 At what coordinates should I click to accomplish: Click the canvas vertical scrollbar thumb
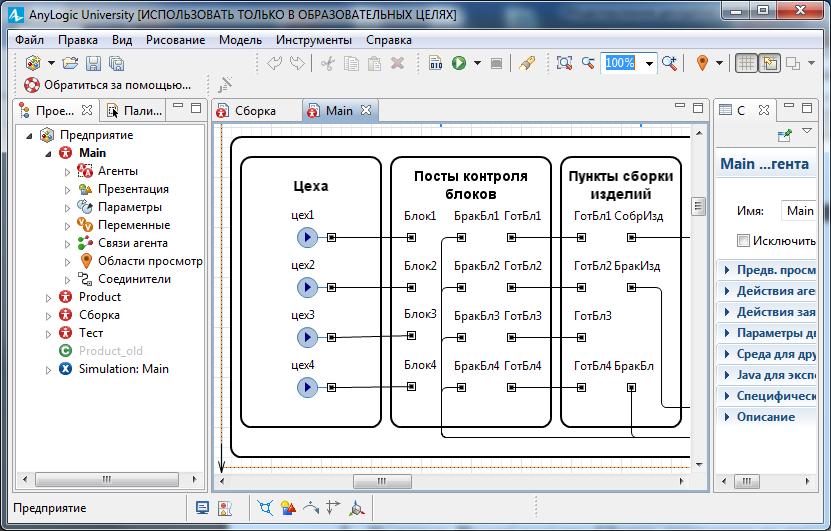point(698,206)
